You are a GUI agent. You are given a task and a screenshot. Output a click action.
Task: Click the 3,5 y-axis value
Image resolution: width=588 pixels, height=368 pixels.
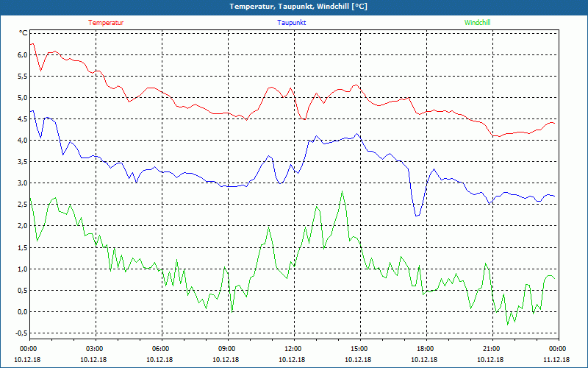point(23,162)
